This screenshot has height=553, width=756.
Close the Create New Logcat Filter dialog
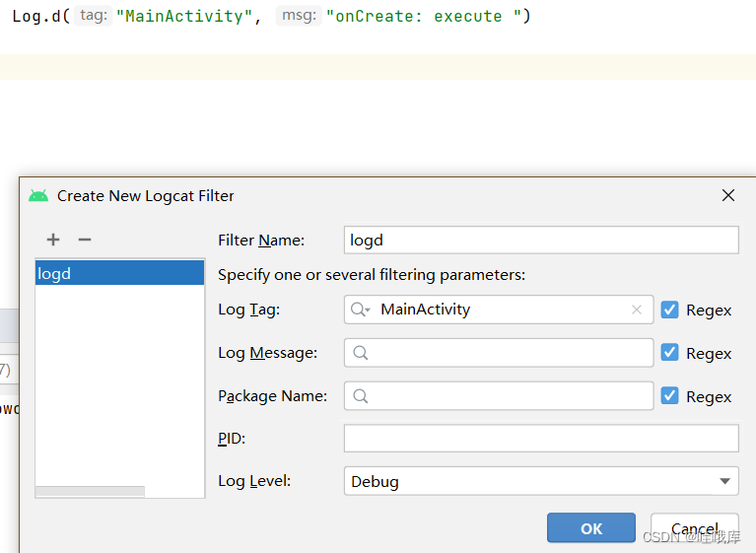click(728, 195)
